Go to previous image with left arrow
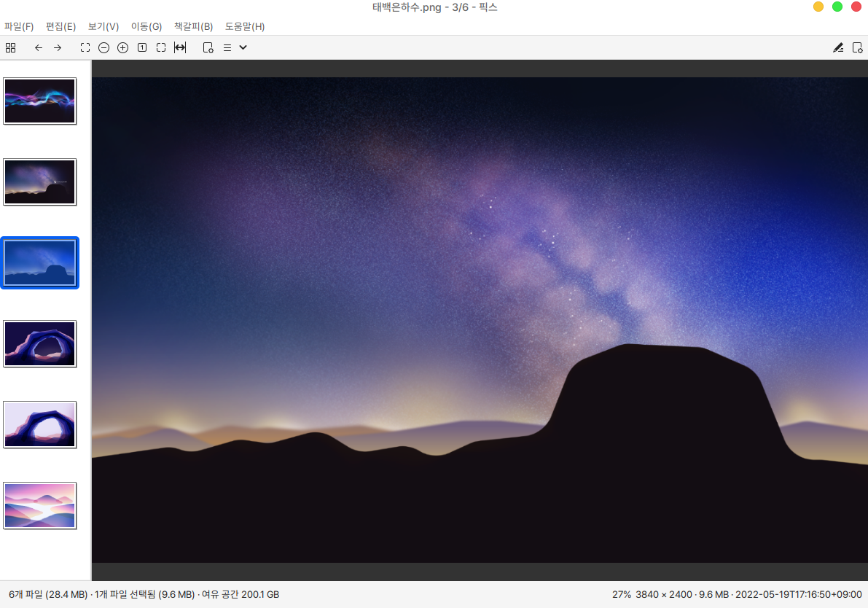The image size is (868, 608). tap(39, 47)
